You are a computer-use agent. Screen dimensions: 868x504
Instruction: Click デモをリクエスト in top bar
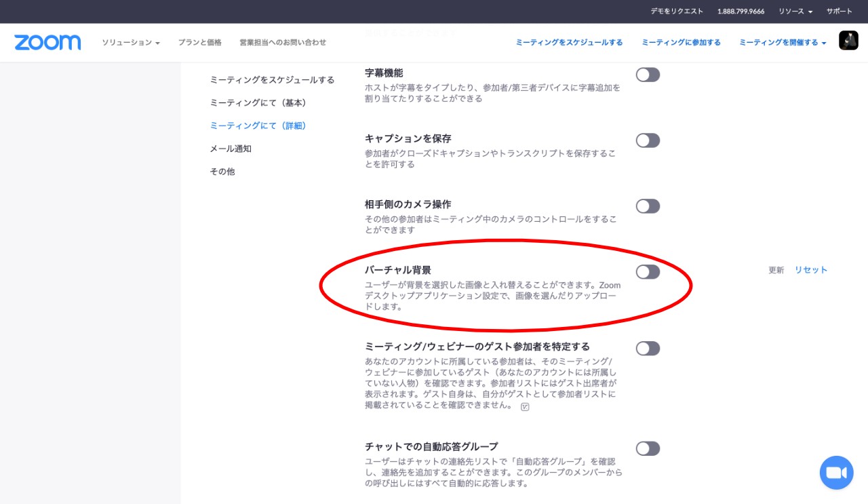677,12
